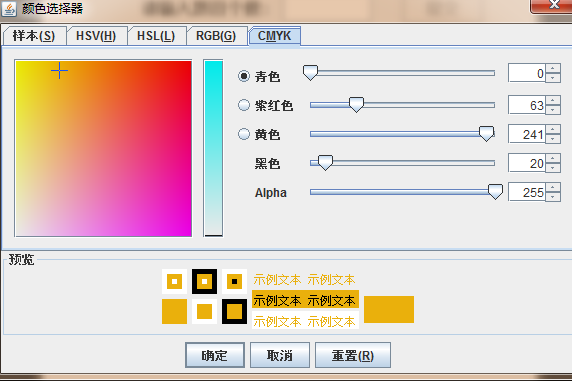This screenshot has width=572, height=381.
Task: Decrease the Alpha value with down arrow
Action: [x=553, y=197]
